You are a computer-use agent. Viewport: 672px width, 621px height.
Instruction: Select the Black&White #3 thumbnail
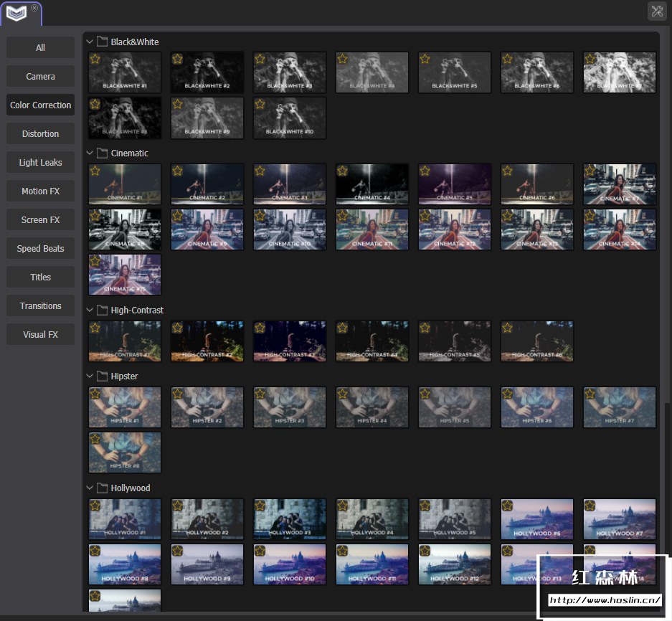tap(290, 72)
